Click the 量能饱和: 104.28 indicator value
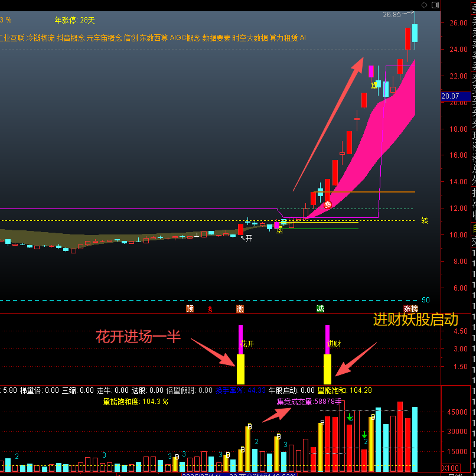Viewport: 476px width, 476px height. pos(344,390)
